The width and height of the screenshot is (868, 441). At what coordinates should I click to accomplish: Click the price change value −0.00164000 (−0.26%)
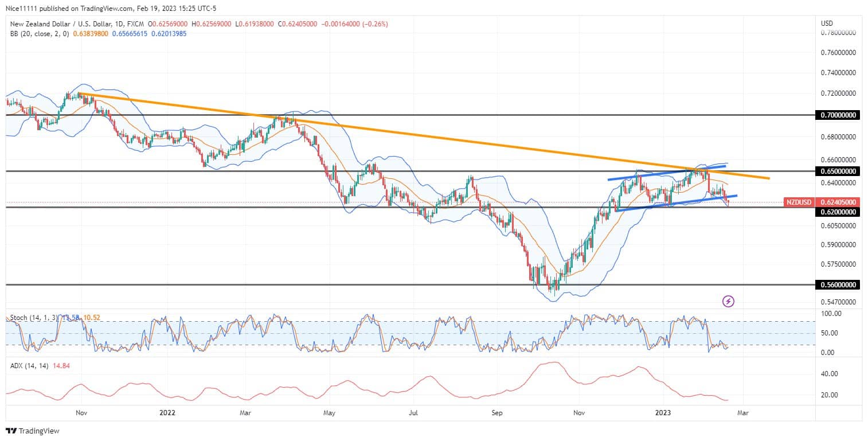[x=353, y=24]
